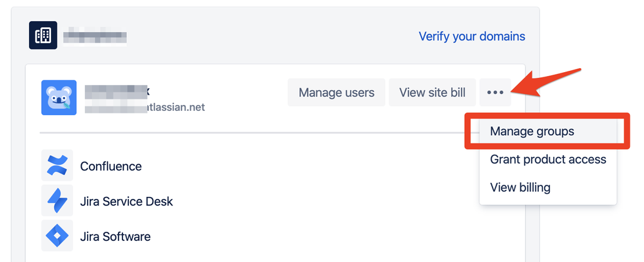Click the Confluence product name
644x262 pixels.
tap(111, 166)
